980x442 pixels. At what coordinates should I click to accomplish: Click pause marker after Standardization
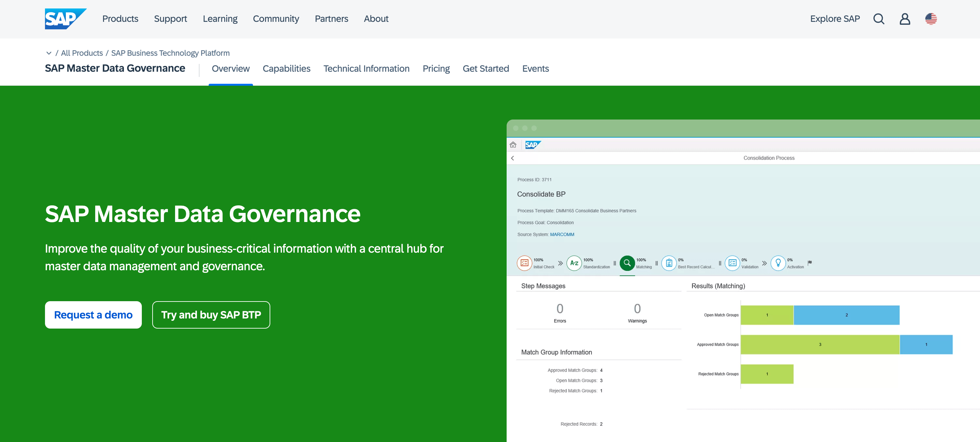615,263
